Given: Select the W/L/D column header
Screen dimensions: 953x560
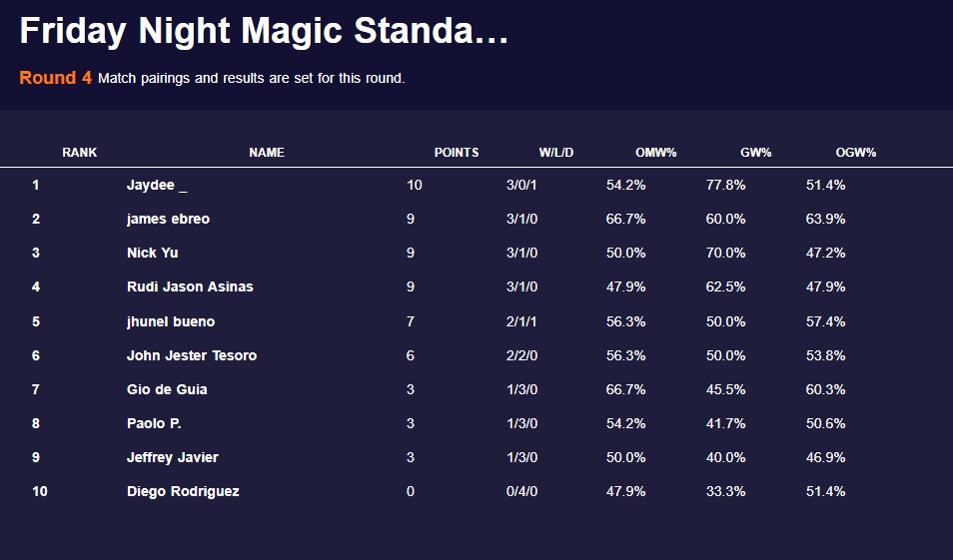Looking at the screenshot, I should tap(556, 153).
